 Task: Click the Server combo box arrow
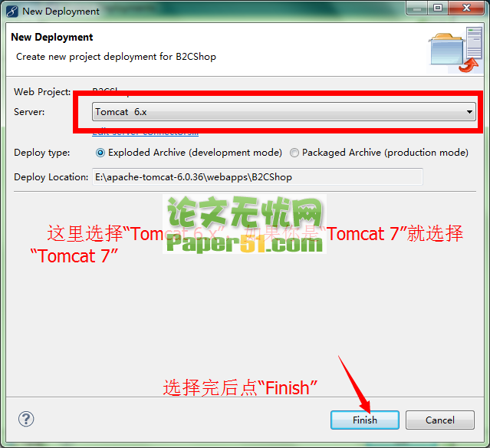[x=469, y=111]
